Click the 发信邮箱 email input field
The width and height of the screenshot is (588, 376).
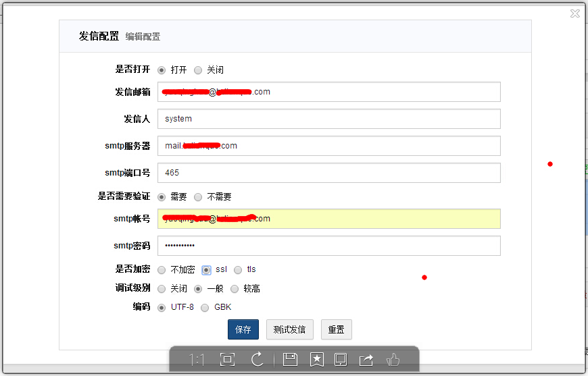329,92
